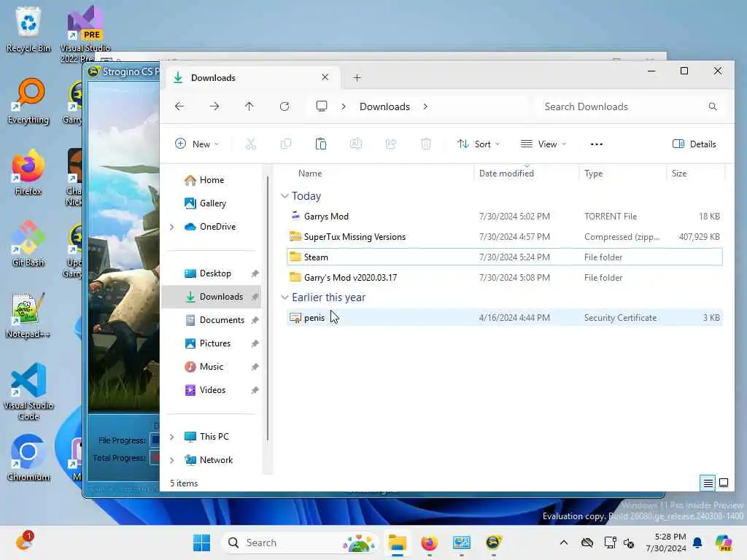Select the SuperTux Missing Versions zip
The height and width of the screenshot is (560, 747).
click(505, 237)
